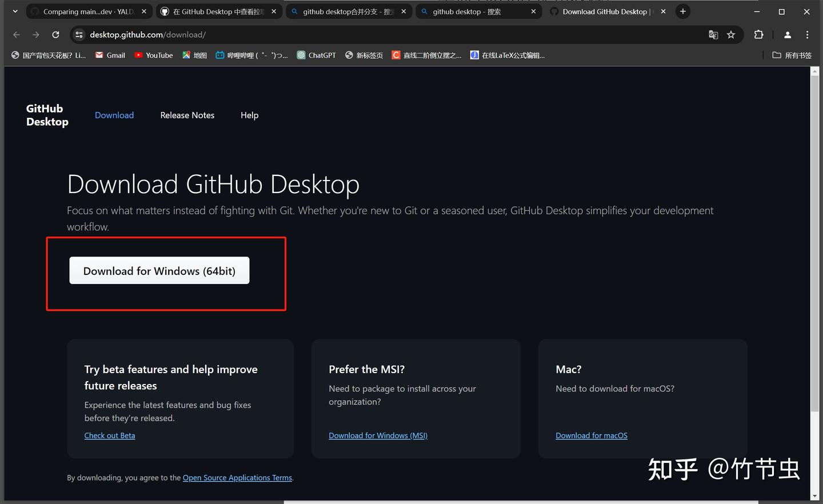823x504 pixels.
Task: Open the browser Extensions puzzle icon
Action: point(758,35)
